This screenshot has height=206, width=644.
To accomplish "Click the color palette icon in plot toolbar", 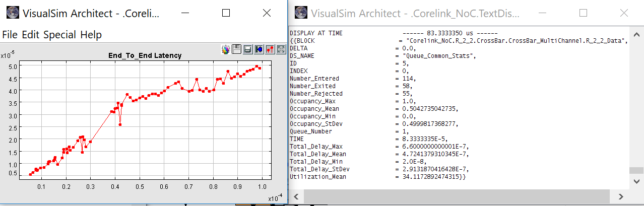I will (x=225, y=49).
